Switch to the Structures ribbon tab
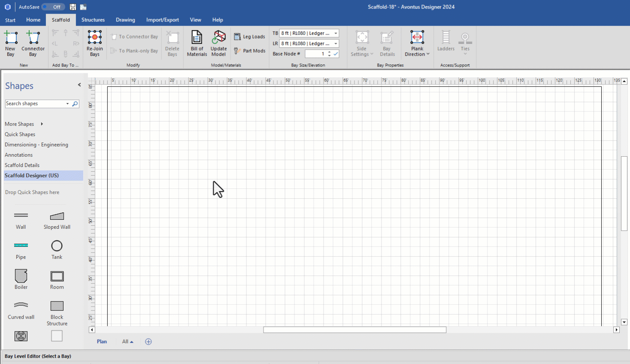 coord(93,20)
